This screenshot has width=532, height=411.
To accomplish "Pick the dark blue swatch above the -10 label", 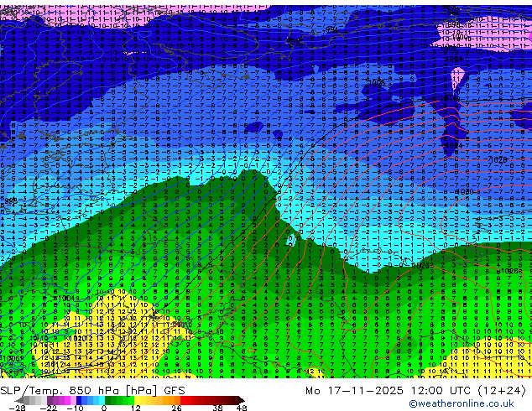I will 79,400.
